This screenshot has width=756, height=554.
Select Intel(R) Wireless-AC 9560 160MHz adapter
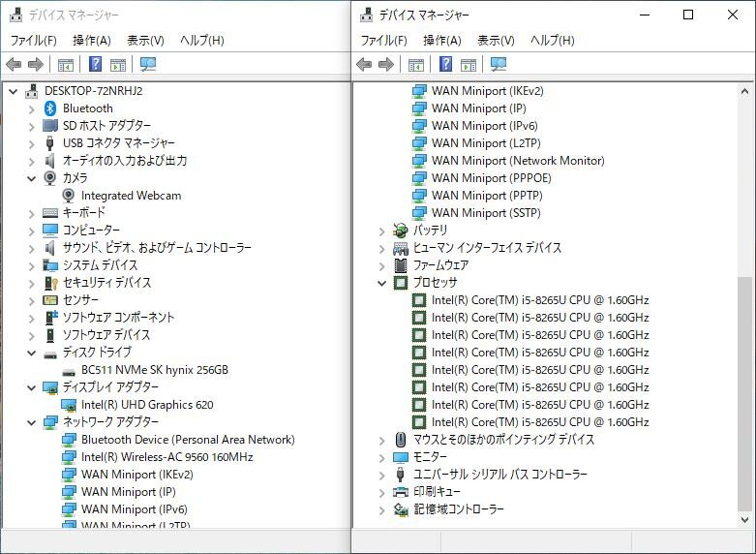pyautogui.click(x=166, y=457)
